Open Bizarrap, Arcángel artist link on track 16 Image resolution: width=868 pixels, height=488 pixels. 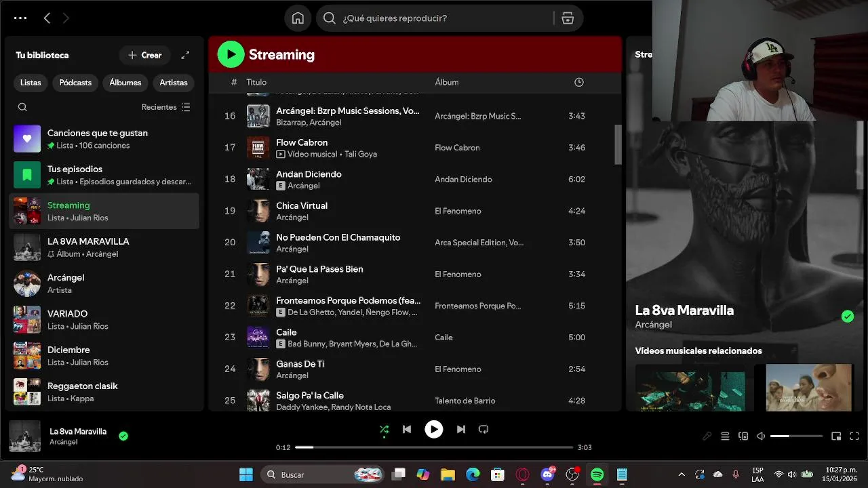click(x=309, y=123)
